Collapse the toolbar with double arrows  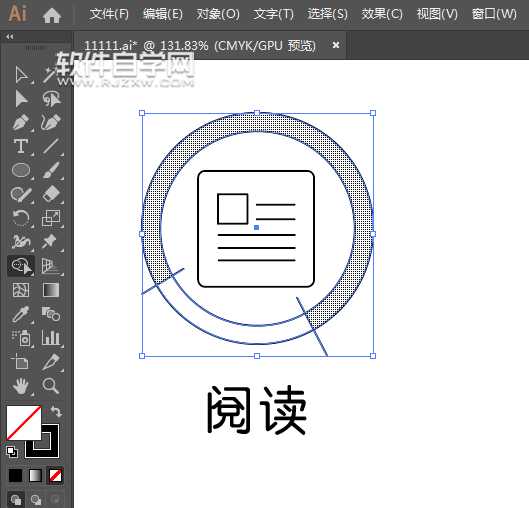coord(9,36)
